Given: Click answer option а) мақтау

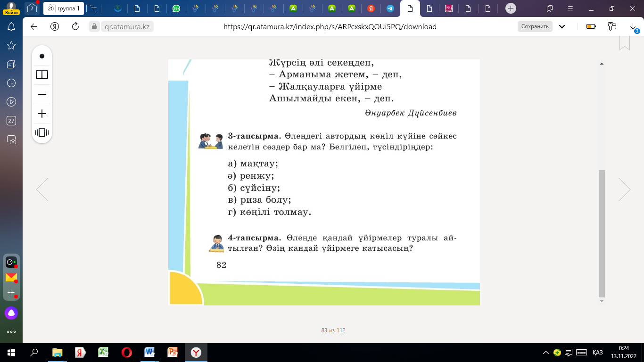Looking at the screenshot, I should [253, 164].
